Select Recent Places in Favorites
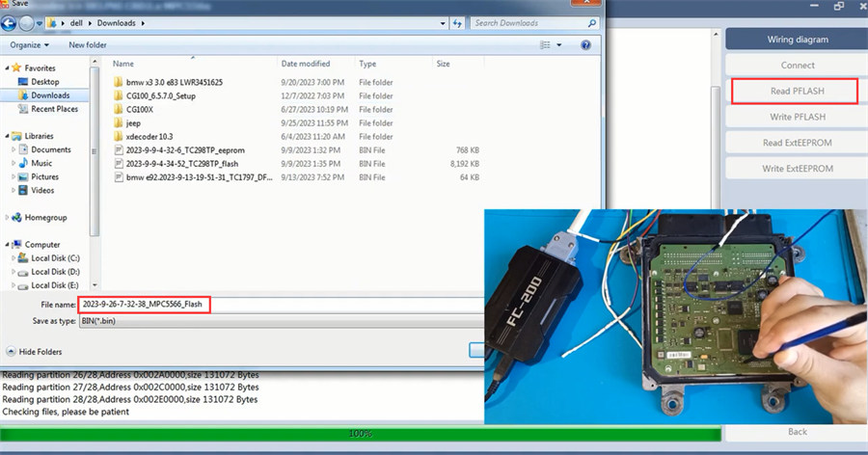Screen dimensions: 868x455 pos(54,109)
